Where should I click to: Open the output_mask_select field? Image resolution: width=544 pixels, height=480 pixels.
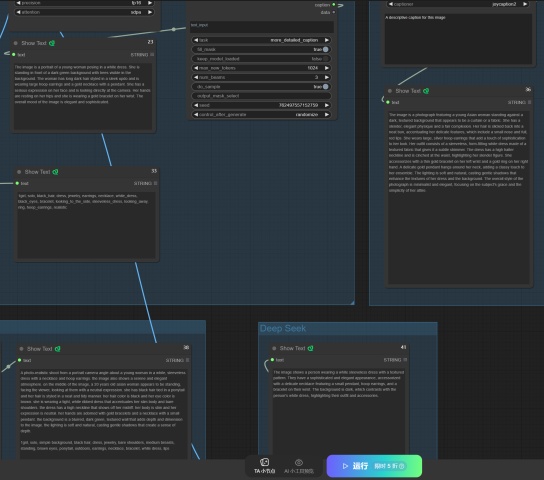click(x=261, y=96)
